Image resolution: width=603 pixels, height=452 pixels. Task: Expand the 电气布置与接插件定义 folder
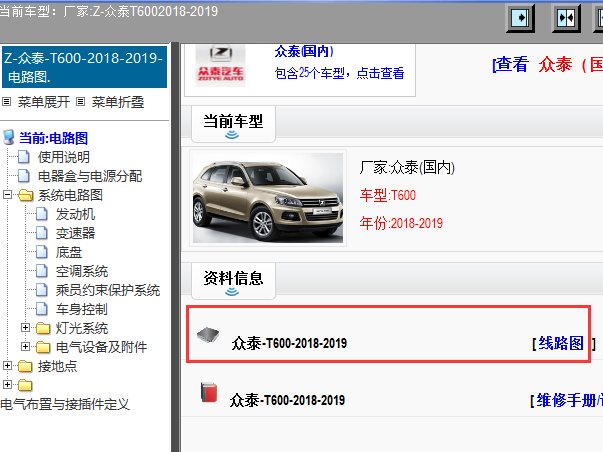coord(7,384)
